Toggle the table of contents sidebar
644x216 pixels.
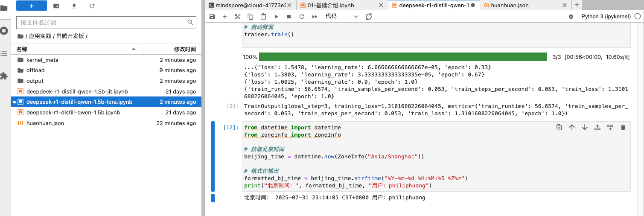pos(4,53)
